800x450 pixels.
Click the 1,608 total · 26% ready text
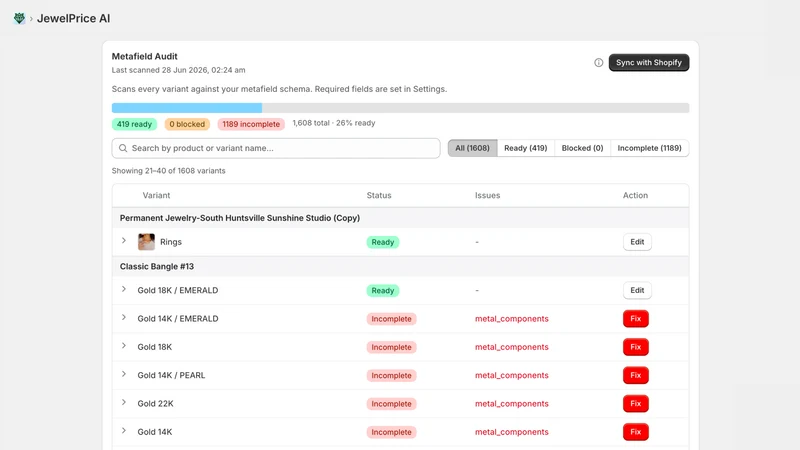[x=334, y=123]
